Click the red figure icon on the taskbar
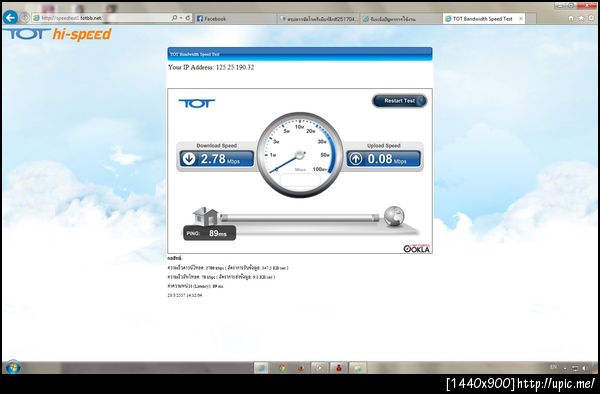The height and width of the screenshot is (394, 600). point(339,368)
